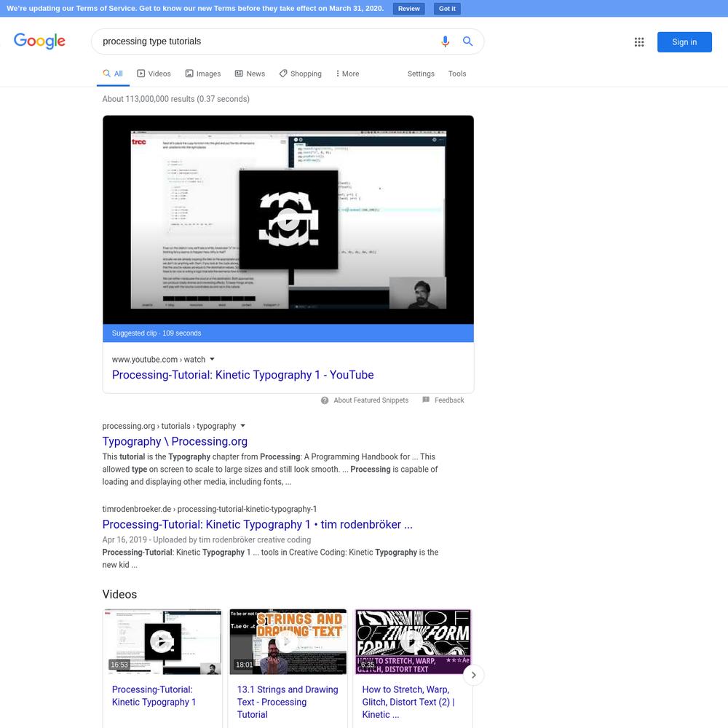Viewport: 728px width, 728px height.
Task: Open the youtube.com result options arrow
Action: [x=212, y=359]
